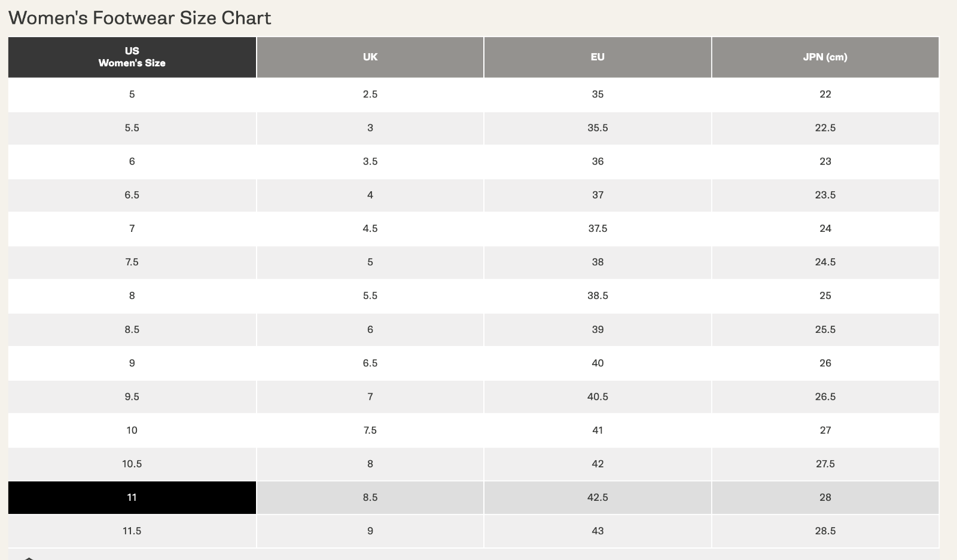Select the EU 42.5 cell
The width and height of the screenshot is (957, 560).
point(598,497)
